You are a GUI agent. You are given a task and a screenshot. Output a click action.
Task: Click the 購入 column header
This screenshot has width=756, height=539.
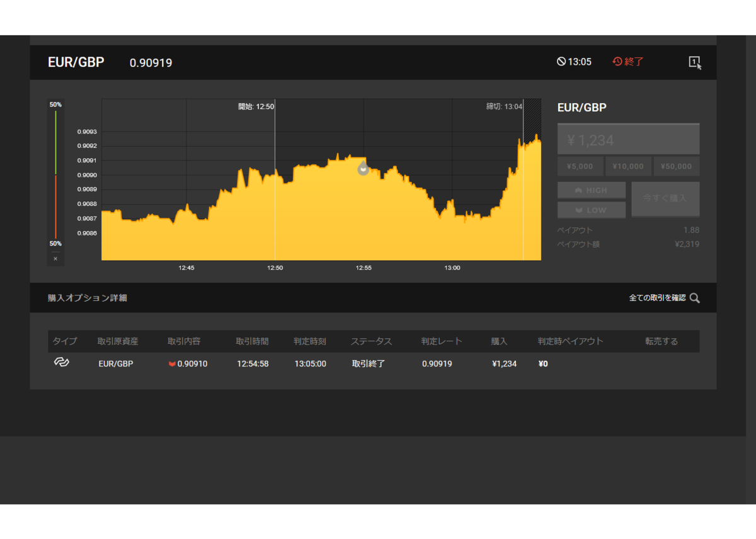pyautogui.click(x=500, y=341)
